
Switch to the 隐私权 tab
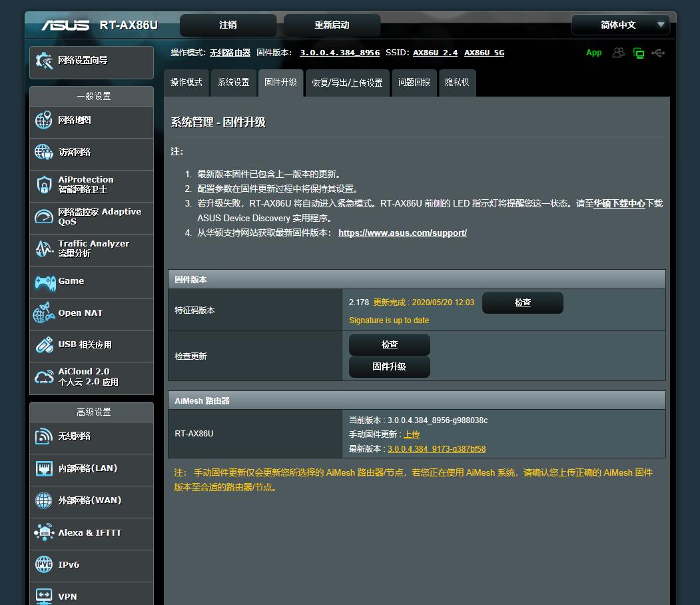pyautogui.click(x=457, y=83)
